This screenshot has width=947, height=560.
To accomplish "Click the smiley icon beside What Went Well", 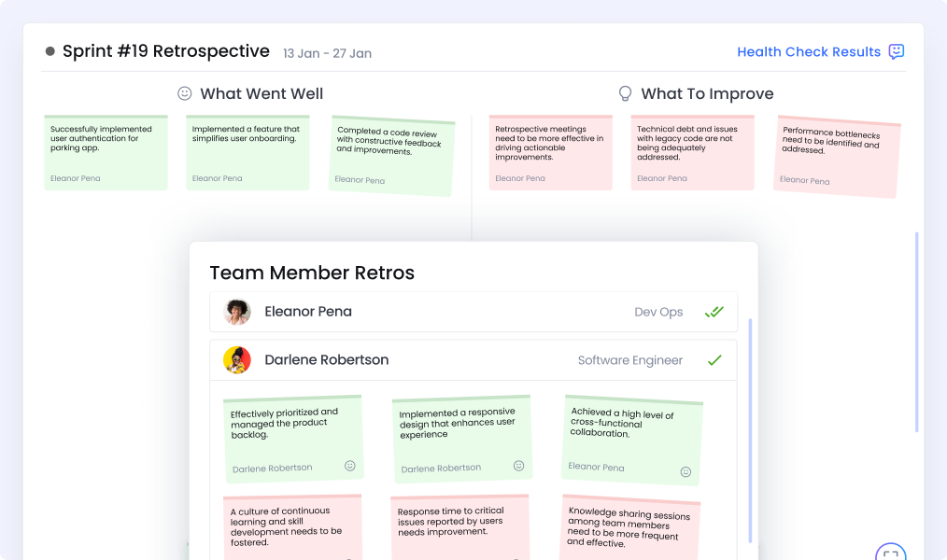I will (x=185, y=93).
